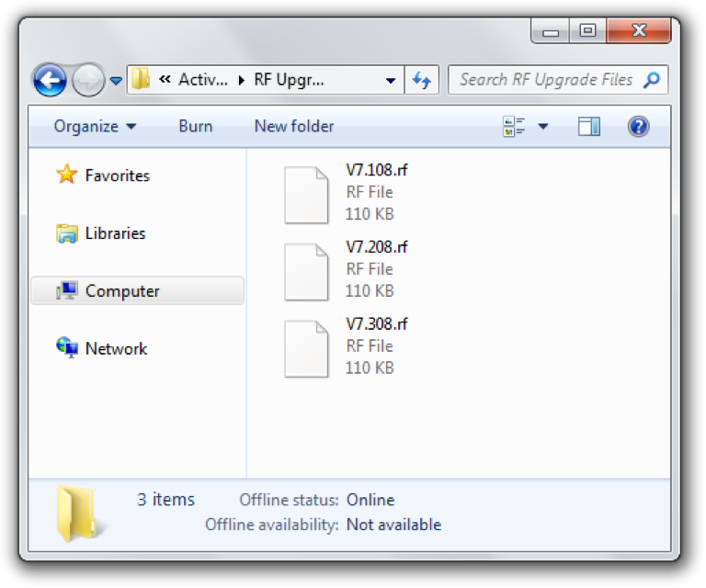Open the Help question mark icon
The image size is (706, 588).
(x=639, y=127)
